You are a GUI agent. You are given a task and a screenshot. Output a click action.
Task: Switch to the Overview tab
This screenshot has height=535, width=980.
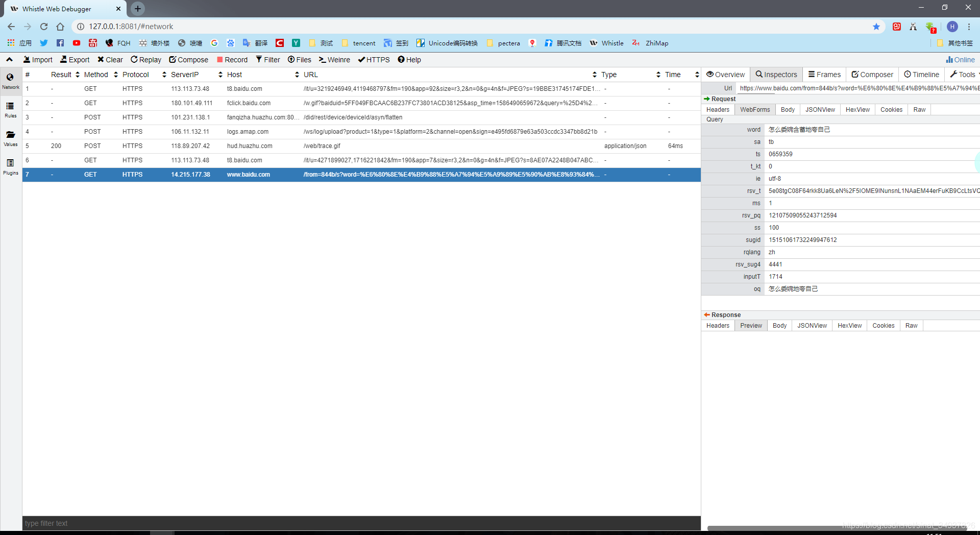725,75
